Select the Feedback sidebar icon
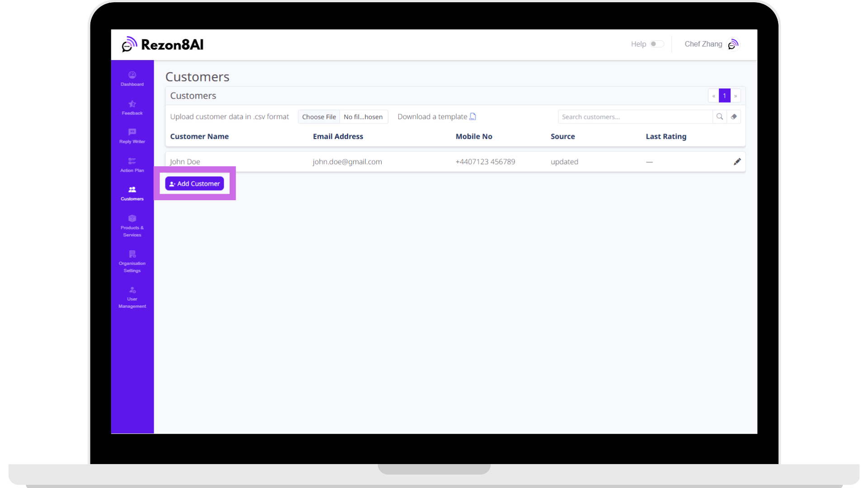 pyautogui.click(x=132, y=108)
